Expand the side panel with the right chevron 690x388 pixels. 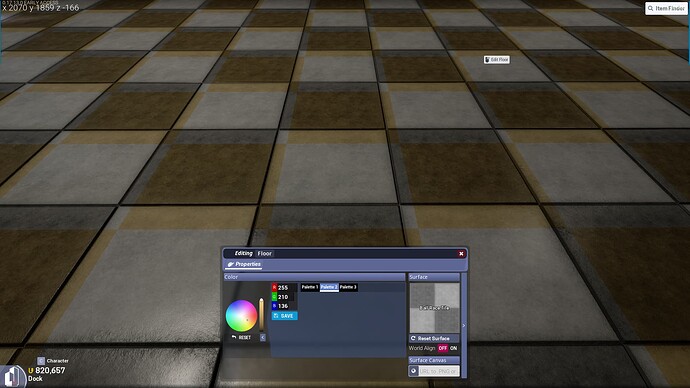(463, 326)
